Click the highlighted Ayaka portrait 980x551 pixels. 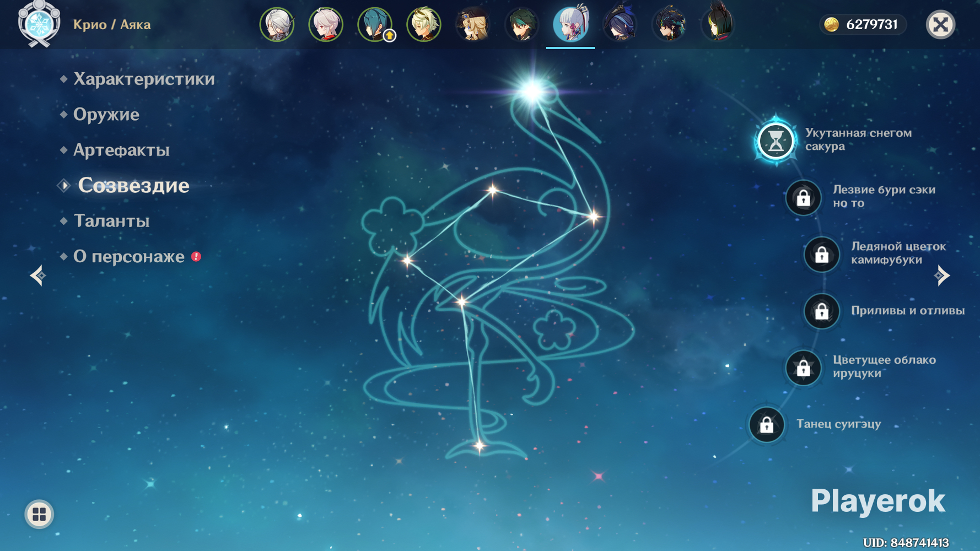pyautogui.click(x=570, y=24)
